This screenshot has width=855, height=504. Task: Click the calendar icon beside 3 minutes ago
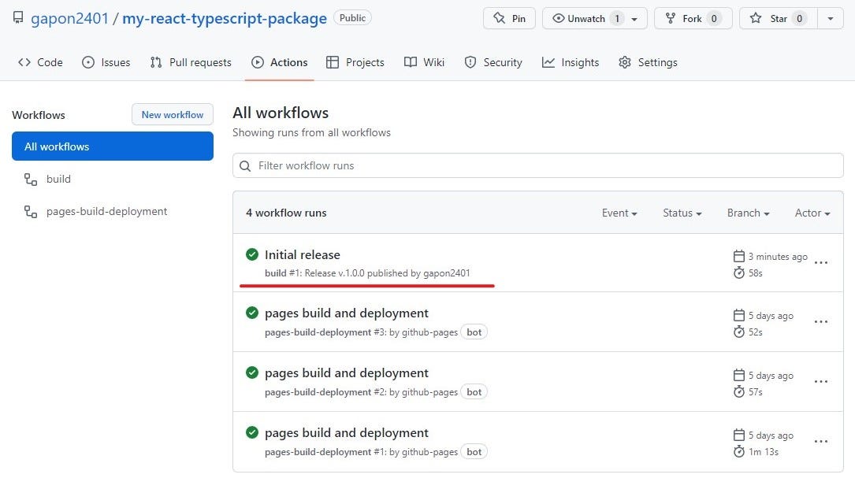point(739,256)
